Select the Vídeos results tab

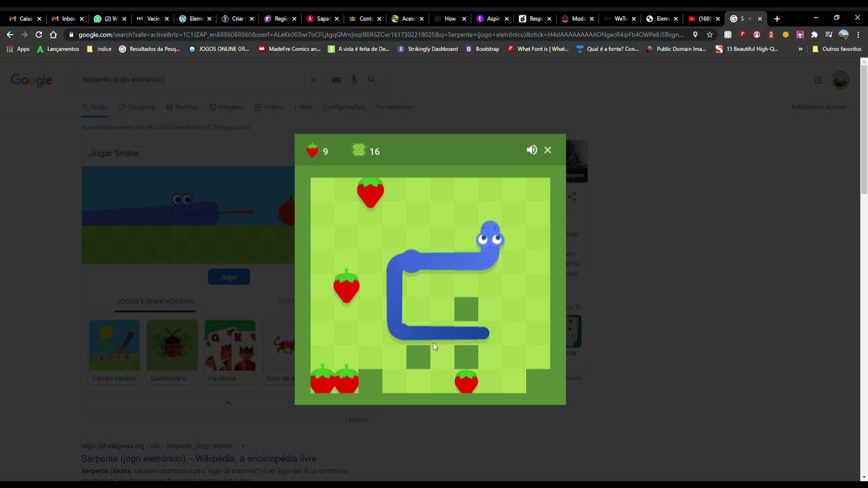[x=269, y=107]
